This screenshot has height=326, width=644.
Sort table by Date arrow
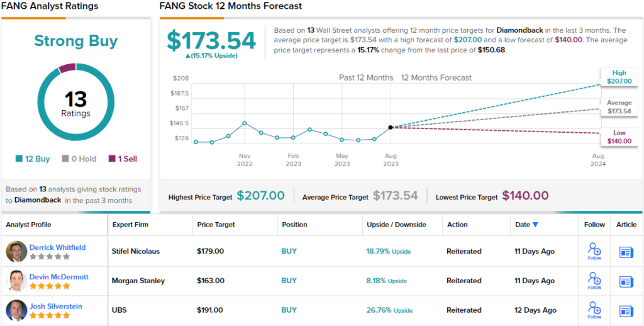tap(535, 225)
